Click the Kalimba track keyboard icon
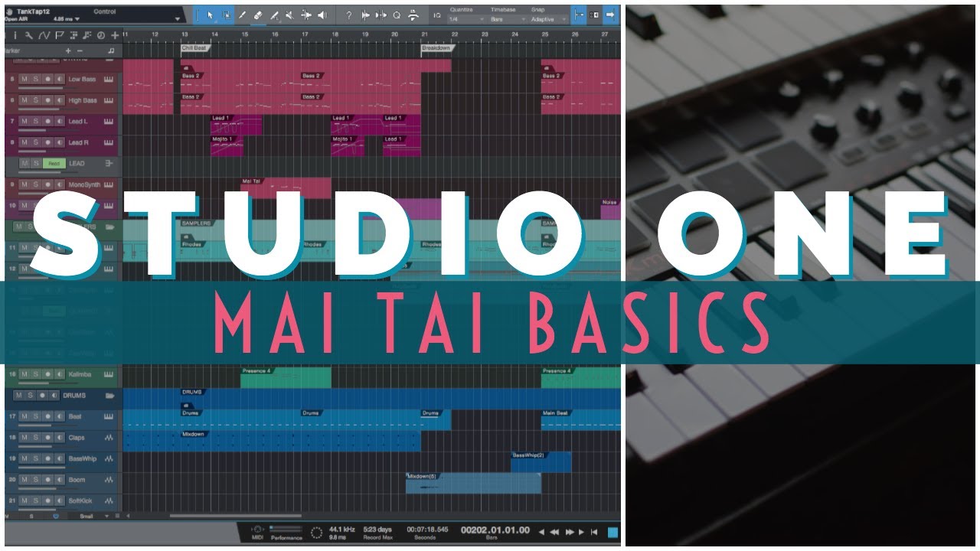The image size is (980, 551). pos(109,374)
